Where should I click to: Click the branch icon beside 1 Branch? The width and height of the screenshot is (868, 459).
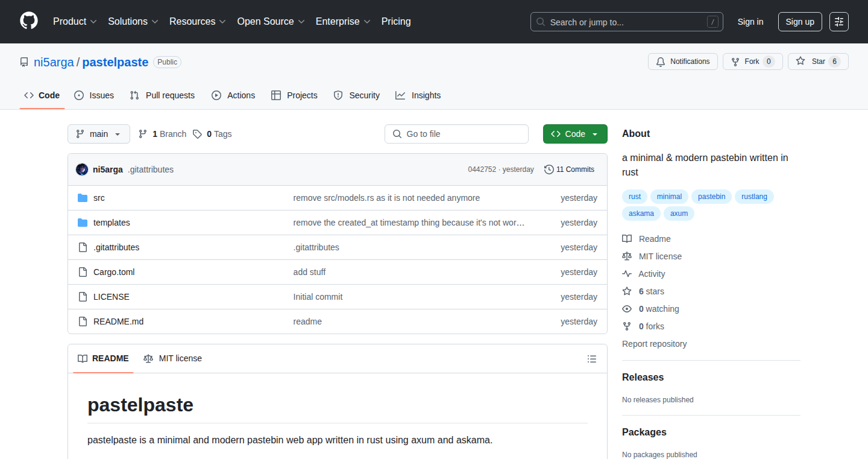143,134
